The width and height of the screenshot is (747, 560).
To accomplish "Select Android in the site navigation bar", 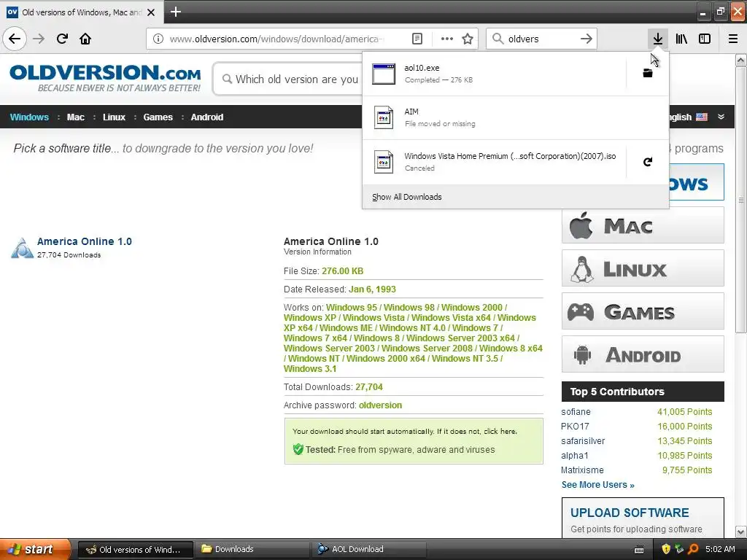I will tap(206, 117).
